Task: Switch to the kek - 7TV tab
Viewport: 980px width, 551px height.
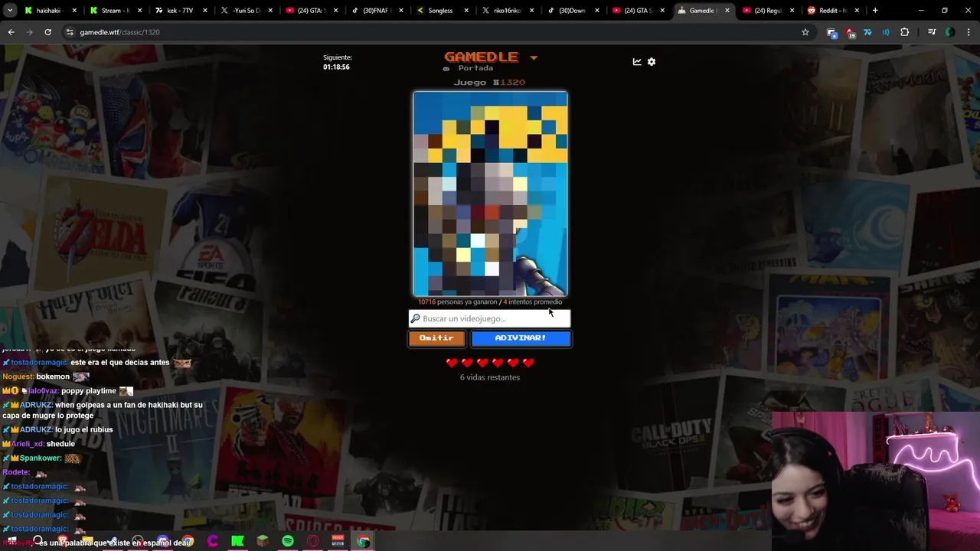Action: point(181,11)
